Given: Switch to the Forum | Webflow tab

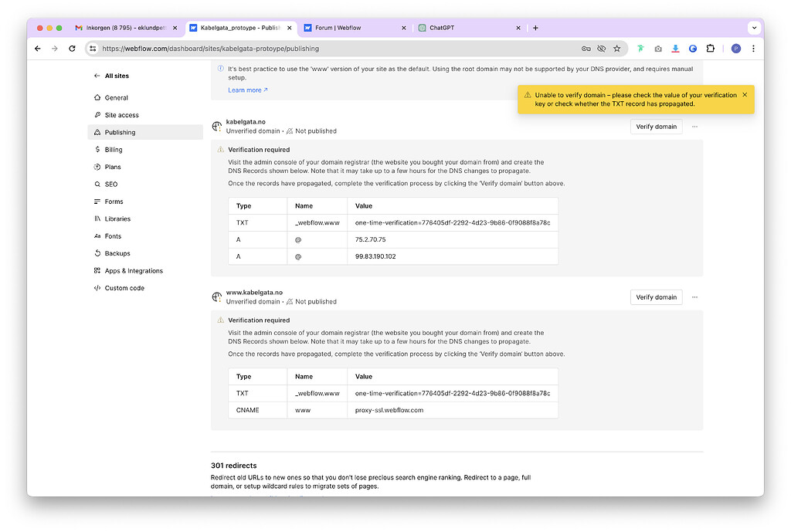Looking at the screenshot, I should point(355,28).
